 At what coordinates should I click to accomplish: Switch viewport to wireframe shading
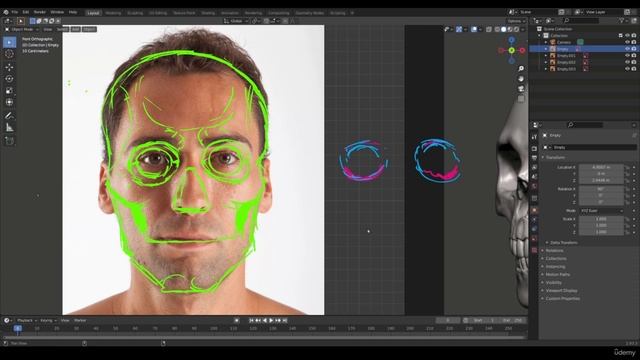click(x=497, y=29)
